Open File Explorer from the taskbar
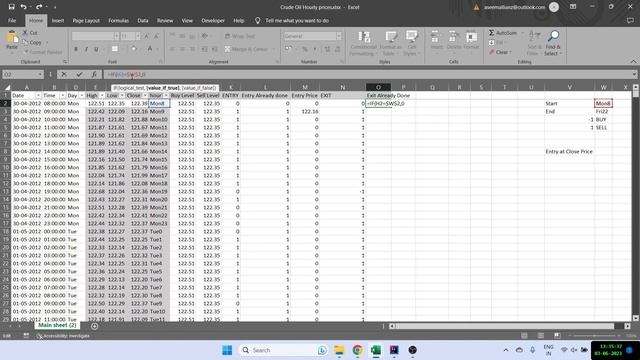The image size is (640, 360). coord(339,350)
